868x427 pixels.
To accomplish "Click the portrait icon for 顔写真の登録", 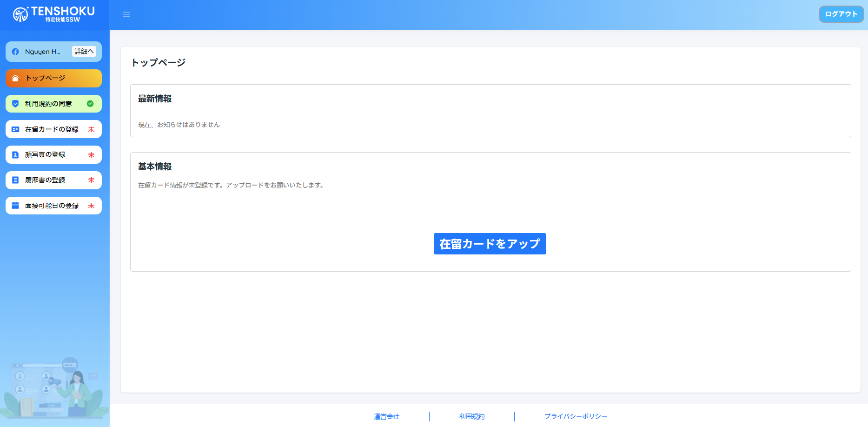I will [x=15, y=155].
